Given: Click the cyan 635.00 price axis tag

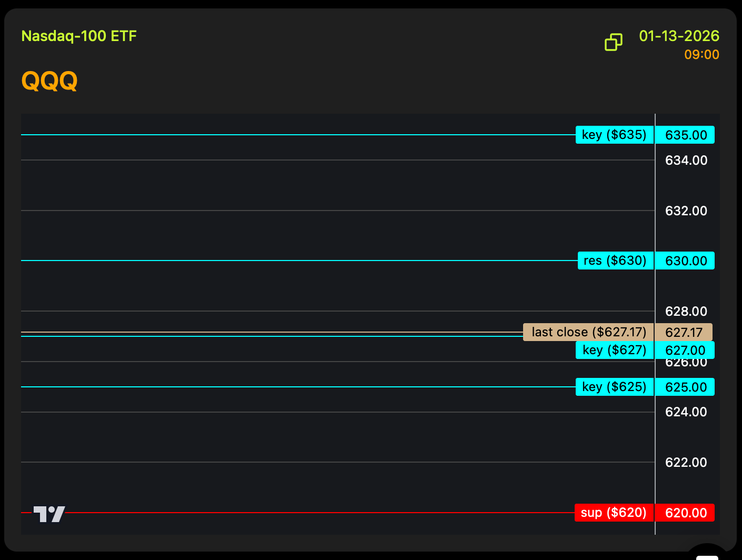Looking at the screenshot, I should (x=685, y=135).
